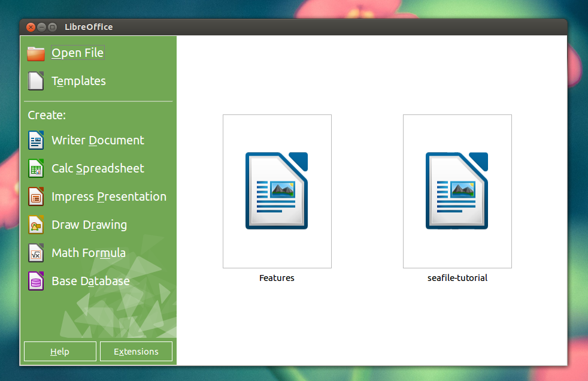Open the Extensions dialog
This screenshot has height=381, width=588.
click(136, 351)
